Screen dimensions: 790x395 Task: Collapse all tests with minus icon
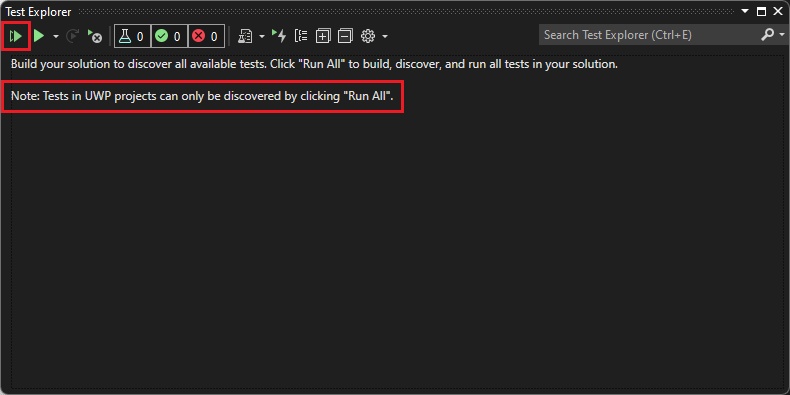346,36
